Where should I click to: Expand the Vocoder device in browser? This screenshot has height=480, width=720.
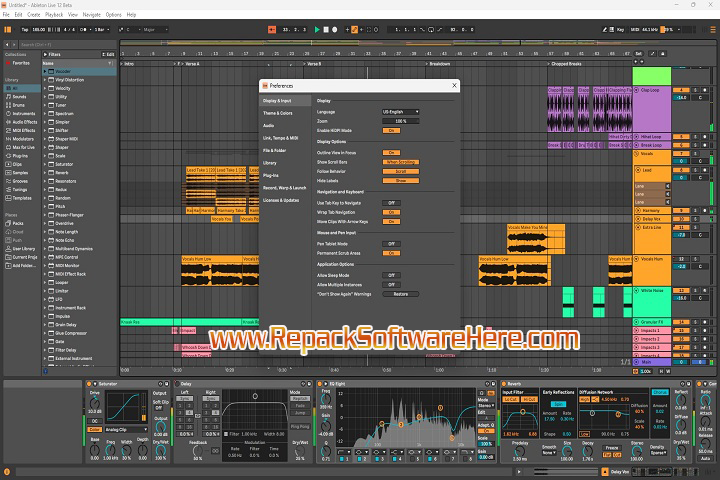[45, 71]
